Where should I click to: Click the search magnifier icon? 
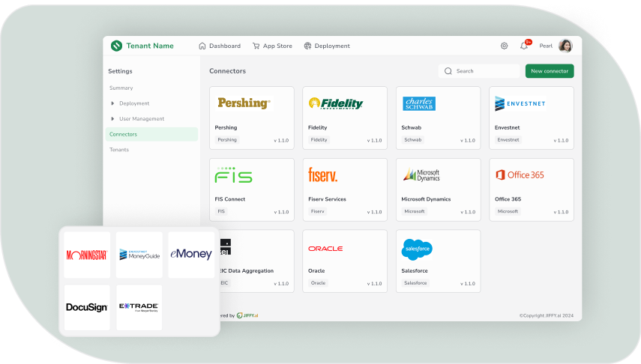448,71
